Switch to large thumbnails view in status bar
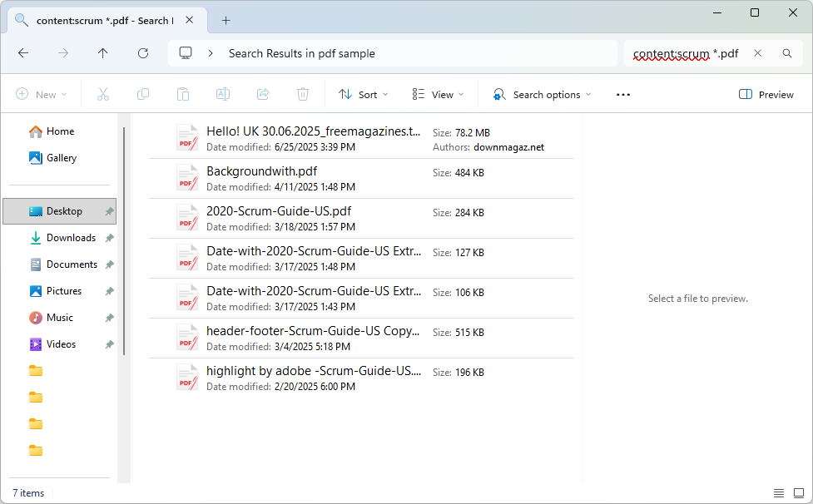Screen dimensions: 813x504 (x=801, y=493)
